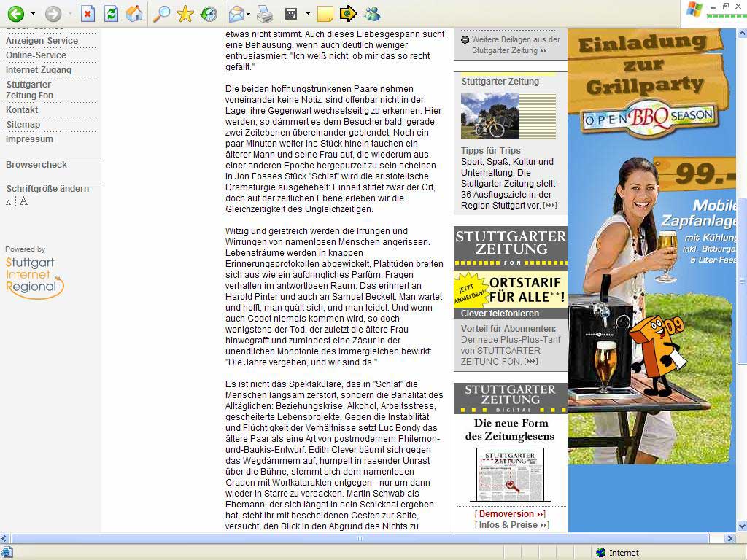Go to the Home page icon
This screenshot has height=560, width=747.
(134, 13)
